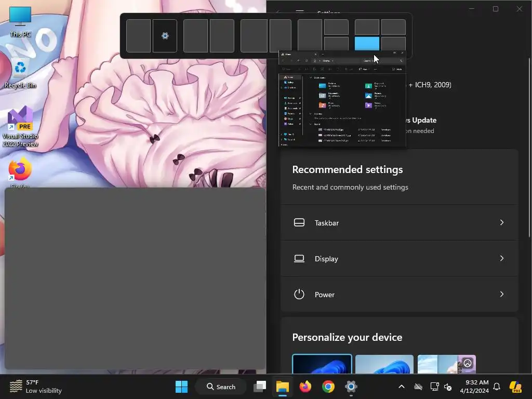
Task: Launch Firefox from the taskbar
Action: [305, 387]
